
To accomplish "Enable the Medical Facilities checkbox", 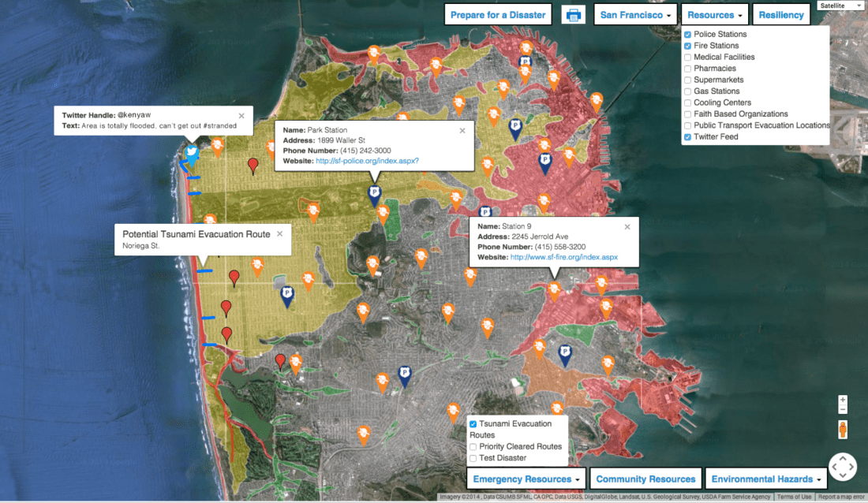I will (688, 57).
